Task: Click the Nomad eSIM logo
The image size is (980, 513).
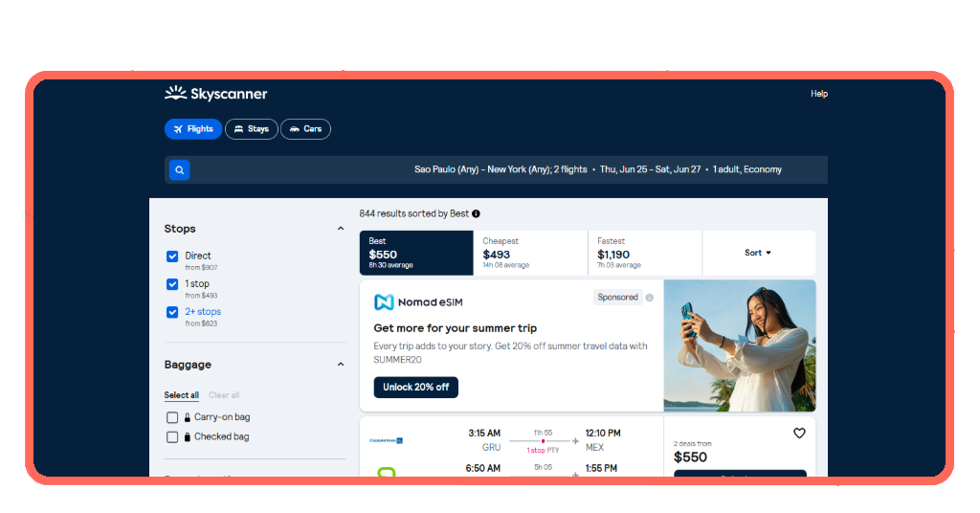Action: pos(418,302)
